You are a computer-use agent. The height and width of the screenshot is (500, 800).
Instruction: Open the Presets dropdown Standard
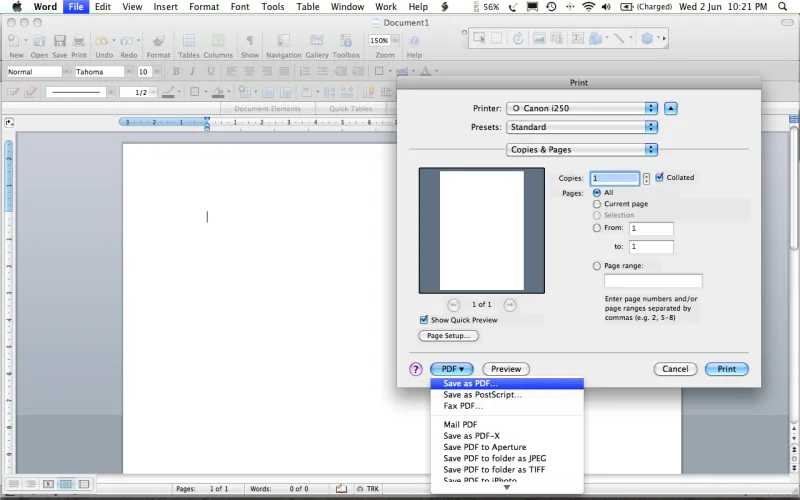[582, 127]
